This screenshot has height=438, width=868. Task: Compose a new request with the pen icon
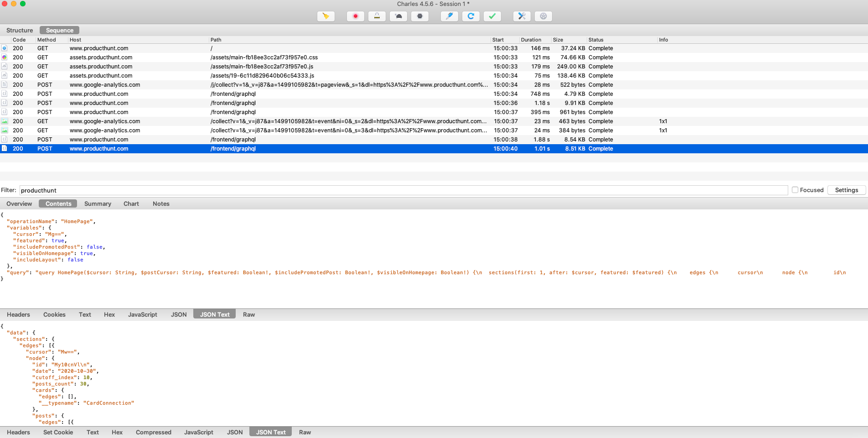coord(449,16)
